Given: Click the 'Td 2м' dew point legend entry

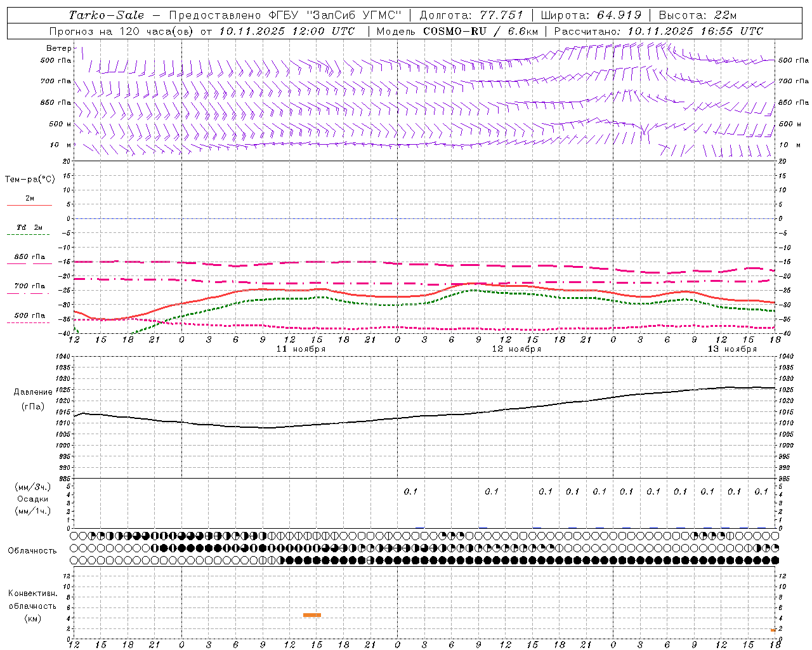Looking at the screenshot, I should [29, 227].
